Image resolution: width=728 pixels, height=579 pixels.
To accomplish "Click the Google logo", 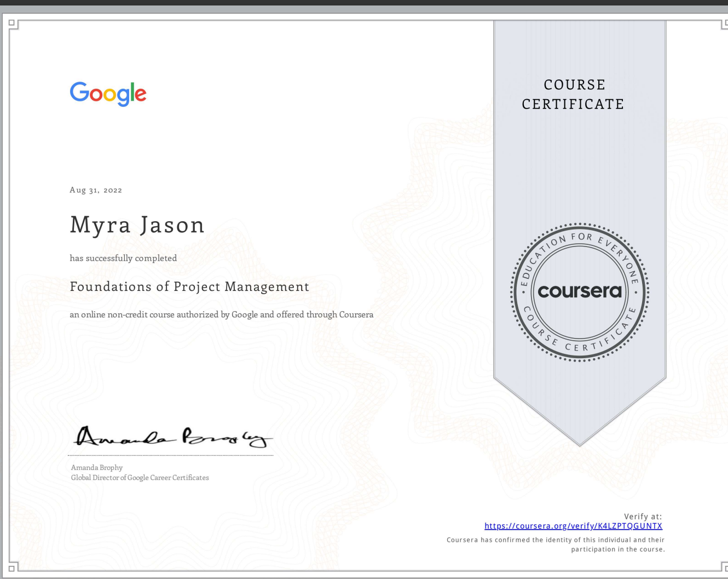I will pos(108,94).
